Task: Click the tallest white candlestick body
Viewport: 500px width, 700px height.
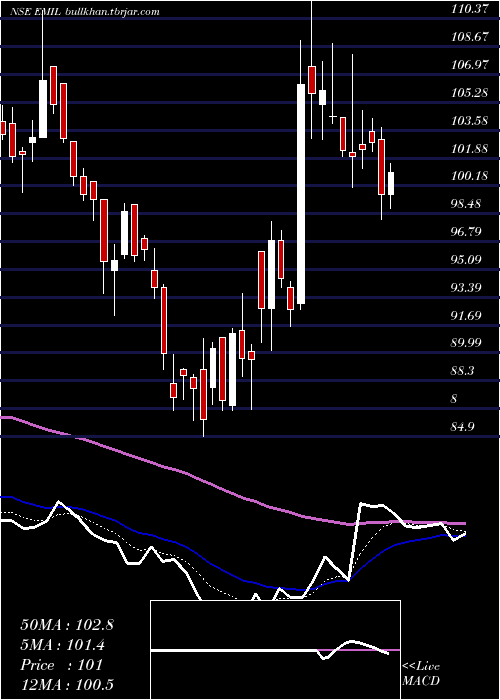Action: (301, 194)
